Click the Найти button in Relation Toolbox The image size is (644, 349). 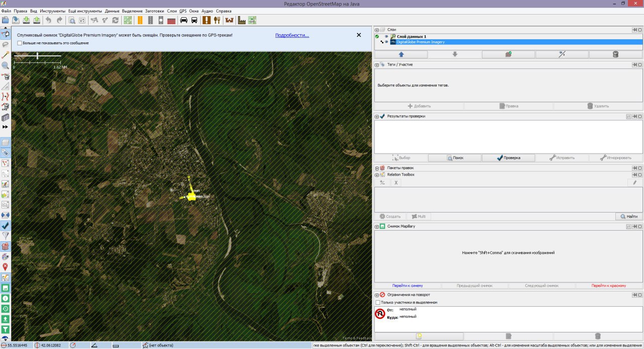point(629,217)
